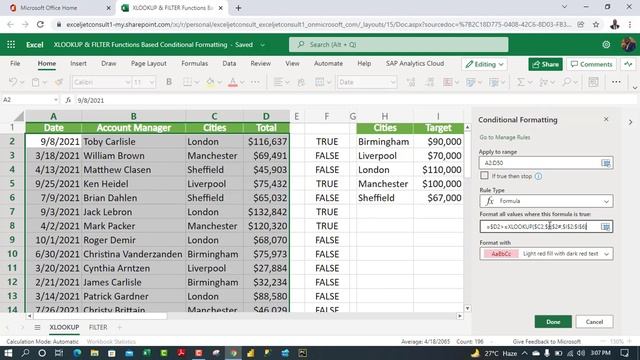The image size is (640, 360).
Task: Expand the Rule Type Formula dropdown
Action: point(546,201)
